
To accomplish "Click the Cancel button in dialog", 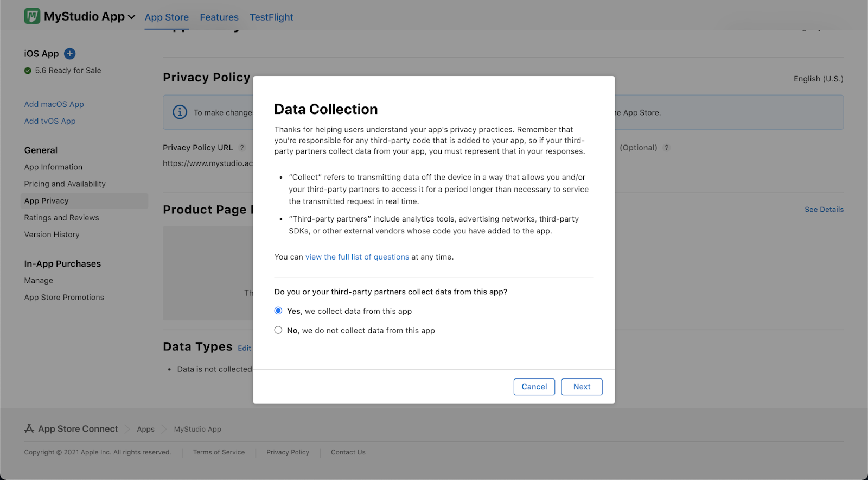I will click(x=534, y=387).
